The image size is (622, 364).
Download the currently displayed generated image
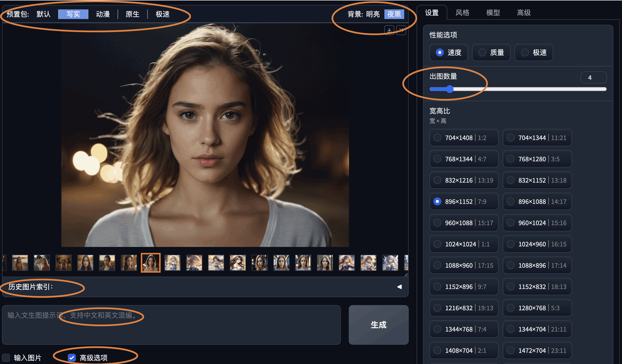(x=389, y=30)
